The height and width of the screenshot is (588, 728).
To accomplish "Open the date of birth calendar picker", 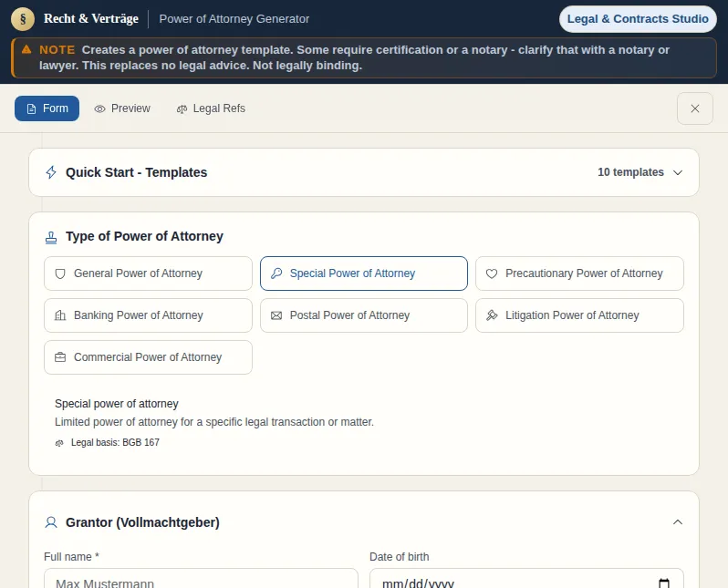I will coord(664,583).
